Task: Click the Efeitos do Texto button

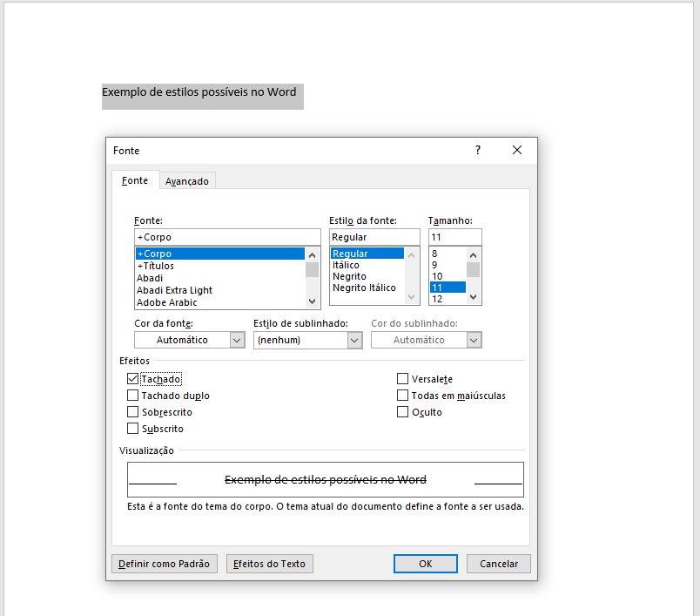Action: (269, 564)
